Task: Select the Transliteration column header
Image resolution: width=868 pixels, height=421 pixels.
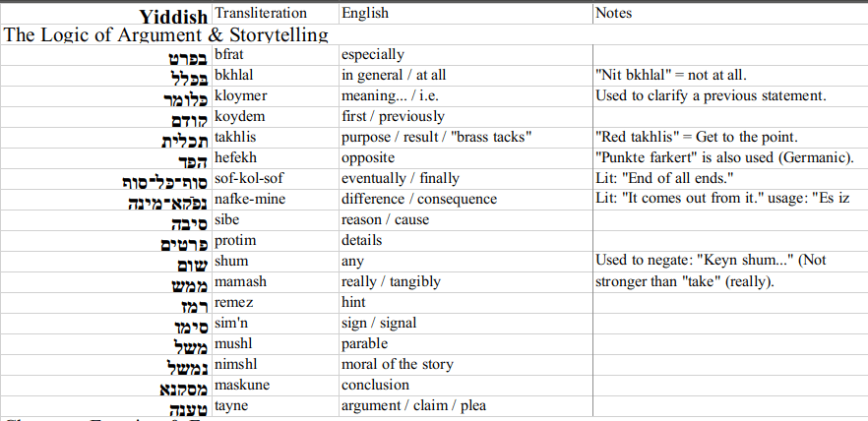Action: pyautogui.click(x=260, y=14)
